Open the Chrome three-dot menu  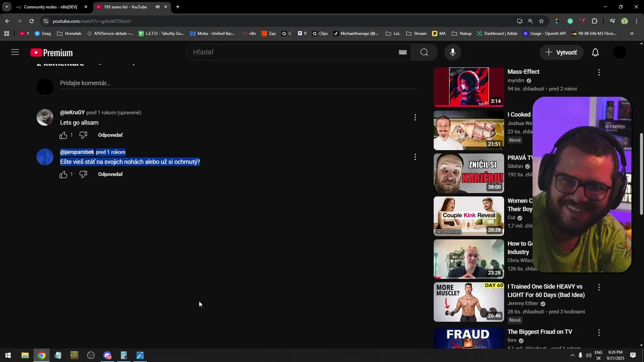pos(637,21)
